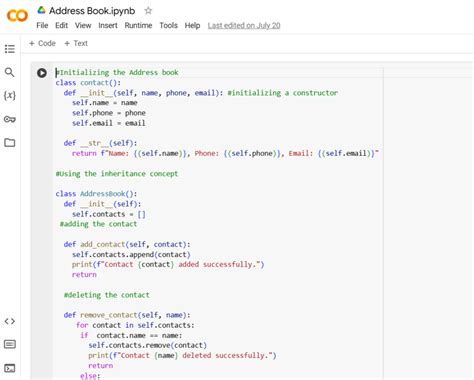Click the notebook title Address Book.ipynb

tap(92, 11)
